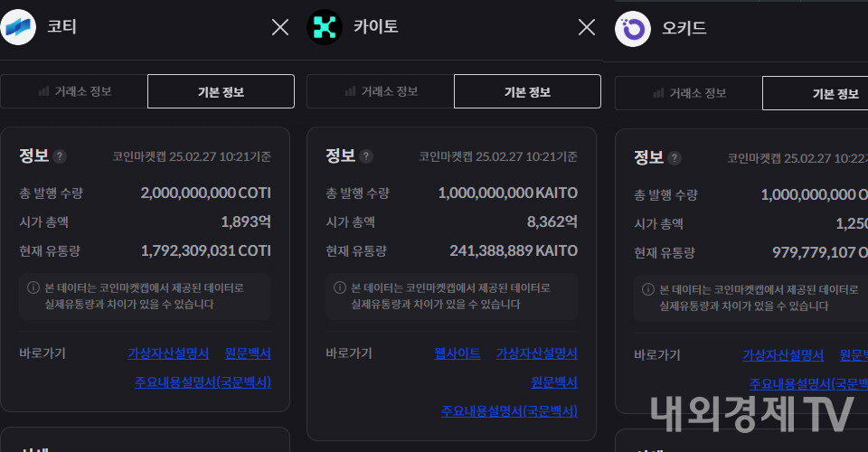Open 원문백서 link in 코티 panel
Screen dimensions: 868x452
click(x=248, y=353)
